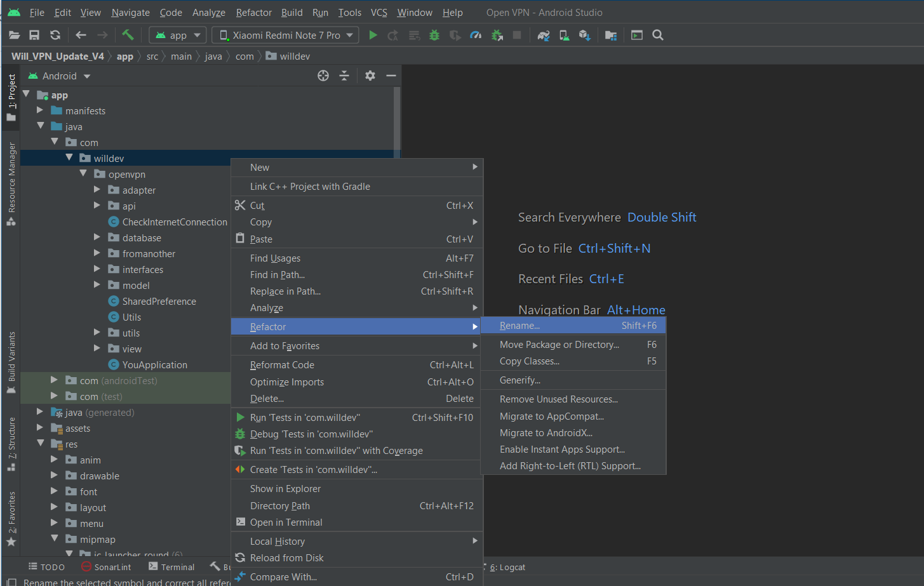The height and width of the screenshot is (586, 924).
Task: Debug app with the green bug icon
Action: [x=434, y=36]
